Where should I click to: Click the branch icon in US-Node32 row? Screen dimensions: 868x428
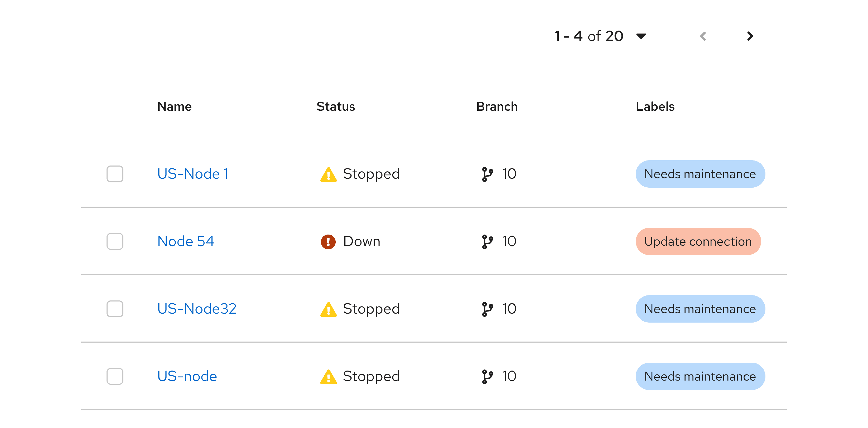tap(487, 309)
